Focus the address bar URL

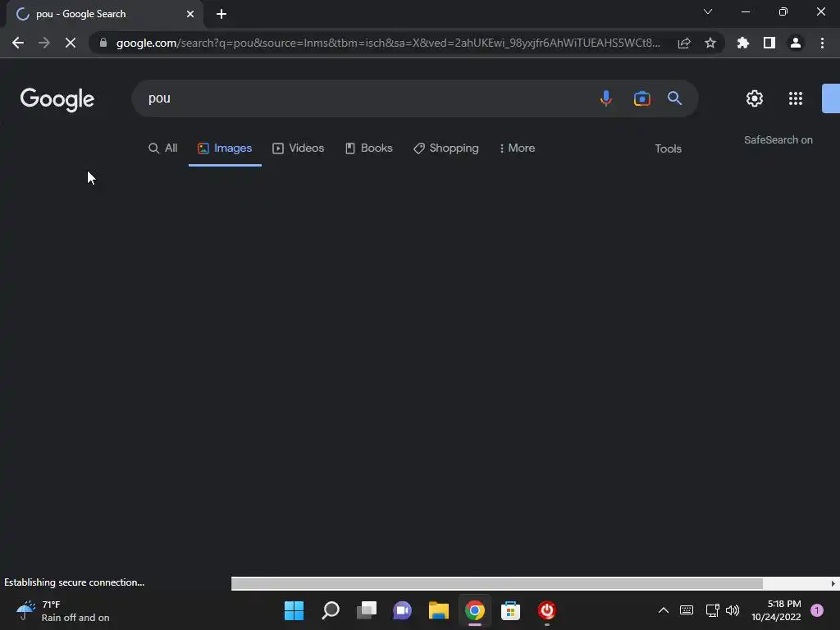pos(388,43)
